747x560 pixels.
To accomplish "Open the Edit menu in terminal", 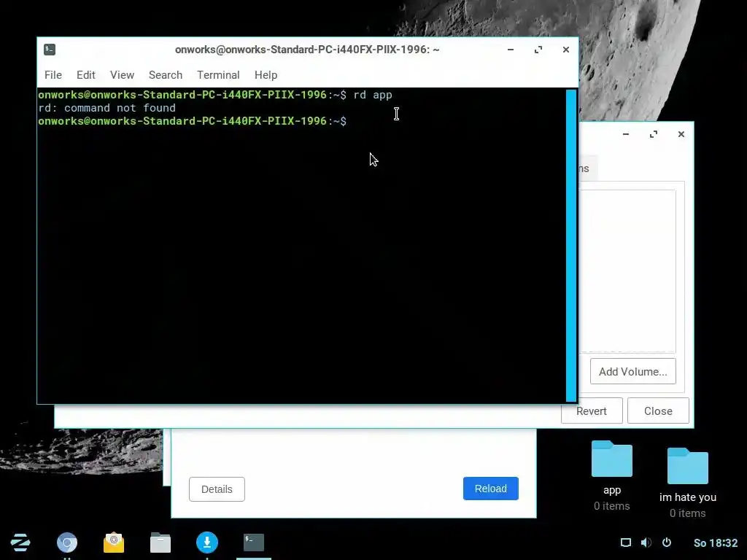I will [86, 75].
